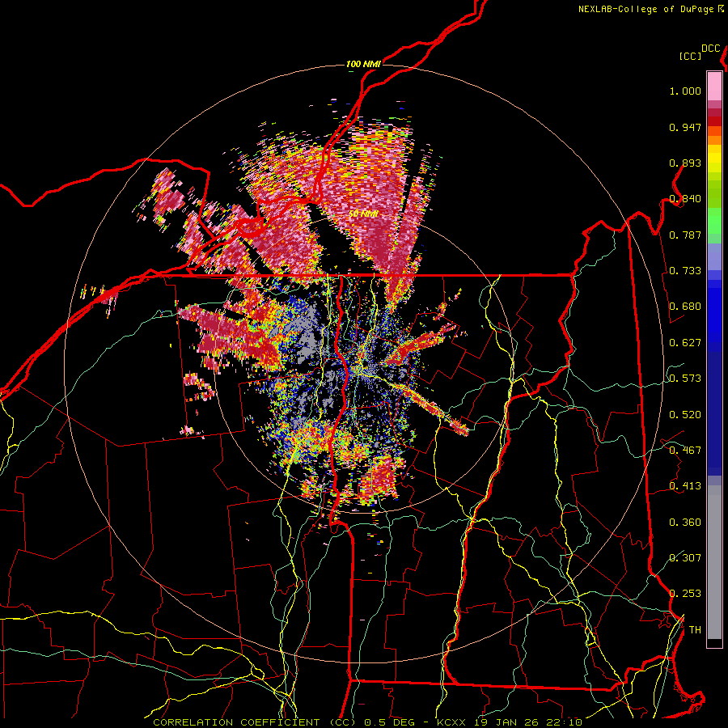Image resolution: width=728 pixels, height=728 pixels.
Task: Click the 100 NMI range ring label
Action: point(363,64)
